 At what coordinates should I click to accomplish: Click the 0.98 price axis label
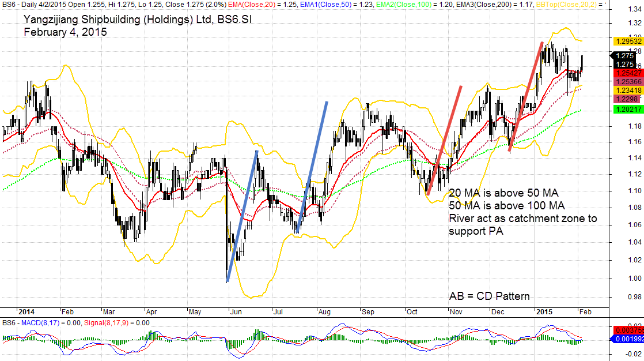click(635, 296)
